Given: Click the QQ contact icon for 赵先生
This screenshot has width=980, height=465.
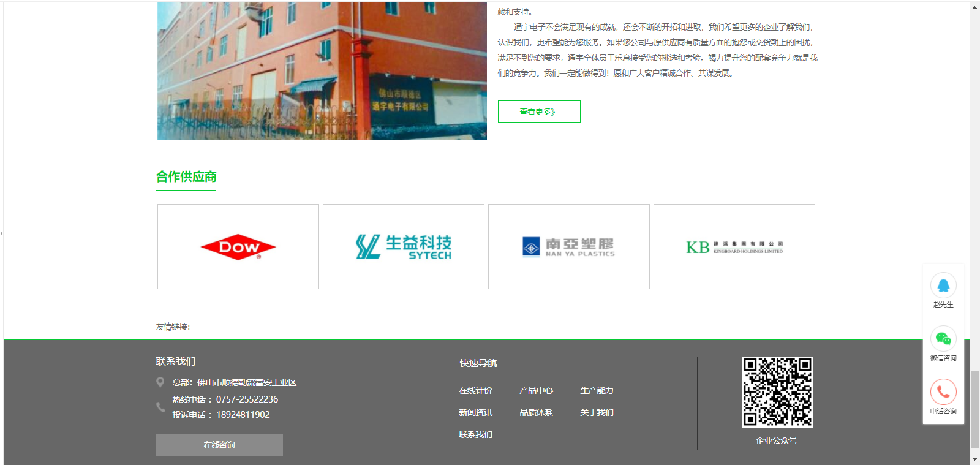Looking at the screenshot, I should point(943,285).
